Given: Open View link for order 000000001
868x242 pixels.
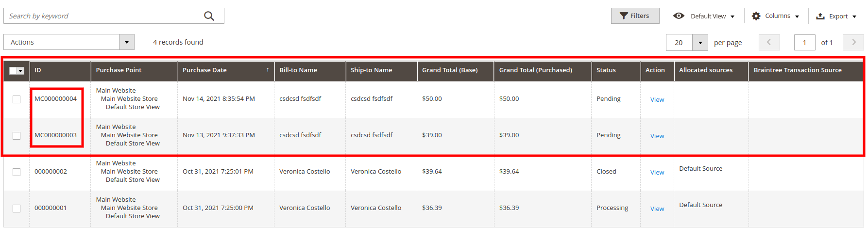Looking at the screenshot, I should 657,209.
